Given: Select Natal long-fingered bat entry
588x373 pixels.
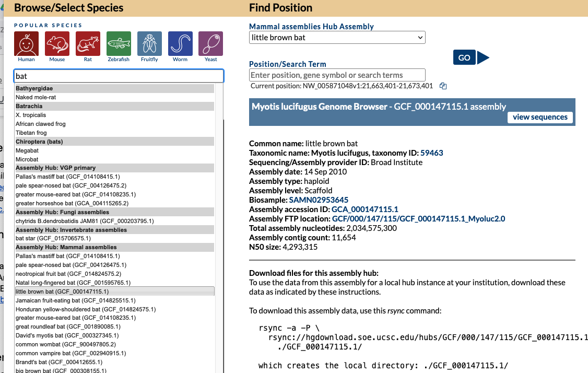Looking at the screenshot, I should tap(115, 283).
